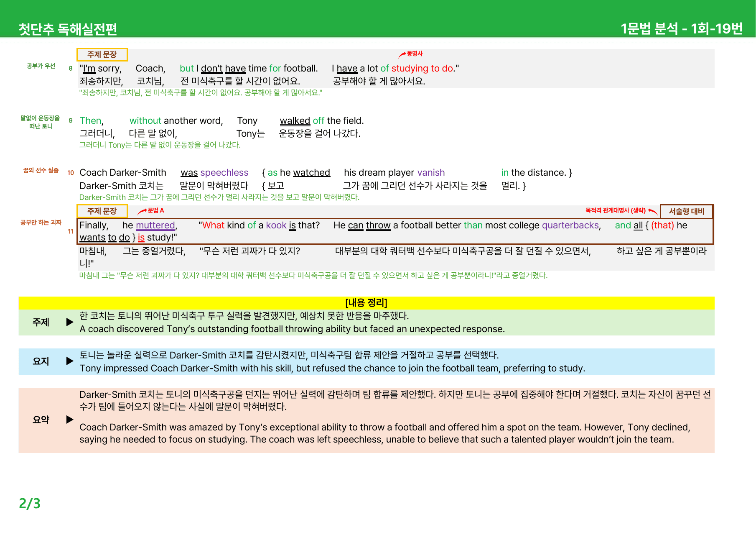Click the Korean gloss '운동장을 걸어 나갔다.'
Viewport: 756px width, 535px height.
tap(320, 133)
